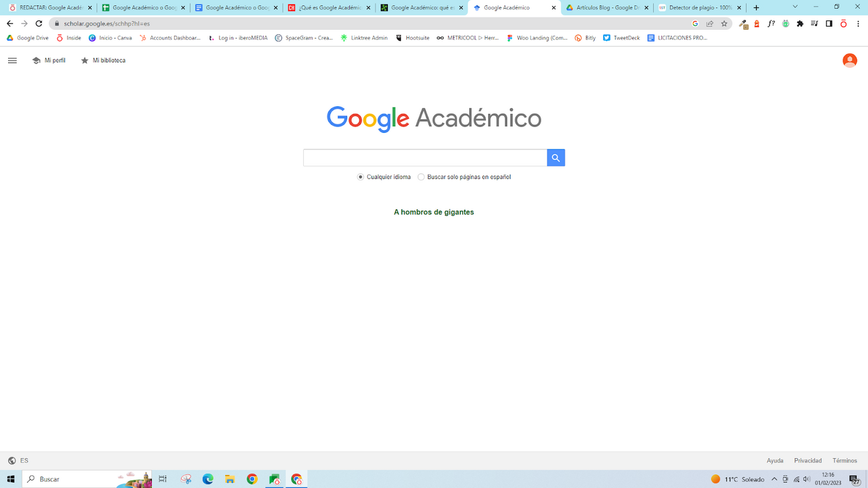Open Mi biblioteca

click(103, 61)
